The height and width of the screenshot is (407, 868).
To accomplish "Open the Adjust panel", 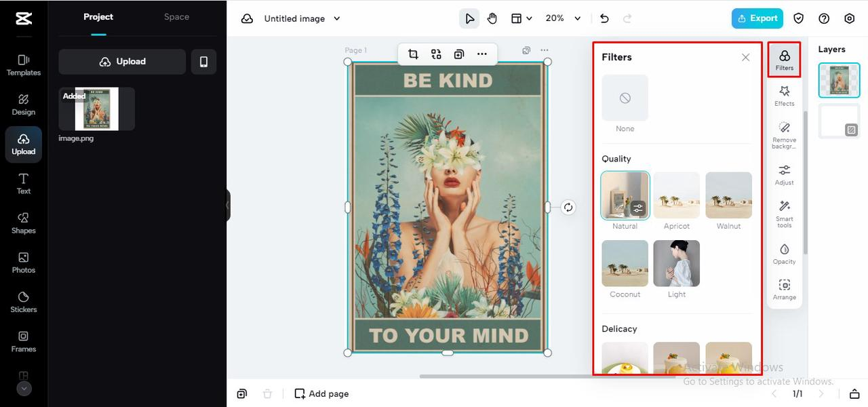I will pos(784,173).
